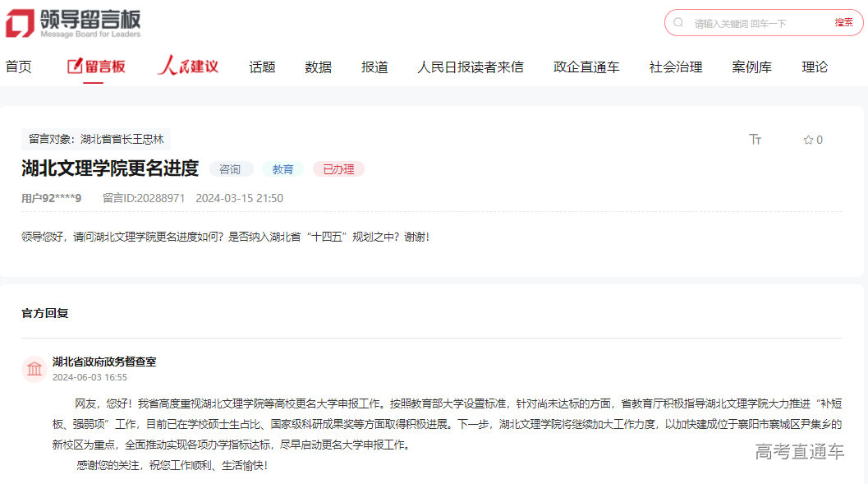Select the pen icon beside 留言板

tap(73, 65)
